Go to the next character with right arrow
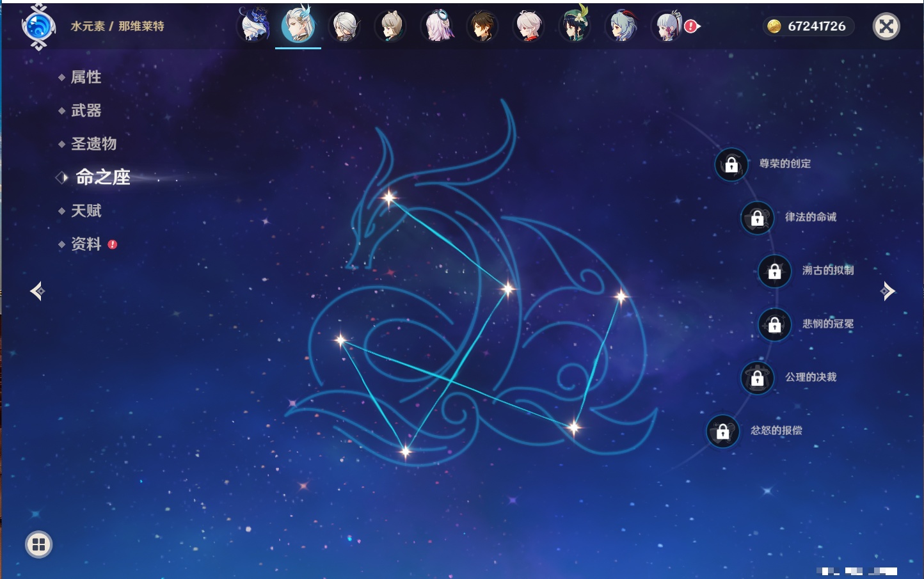This screenshot has height=579, width=924. click(888, 291)
